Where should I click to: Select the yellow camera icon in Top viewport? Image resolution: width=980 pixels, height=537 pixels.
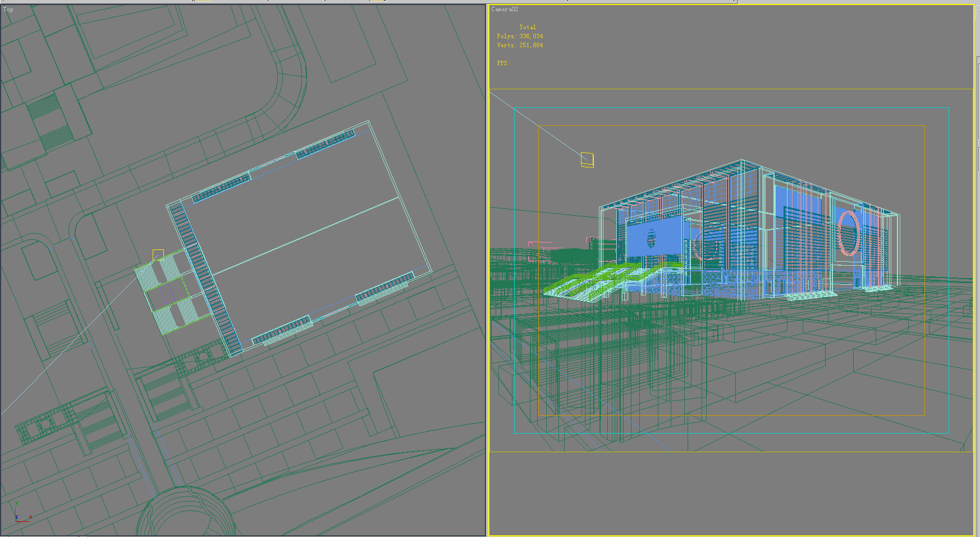click(158, 255)
